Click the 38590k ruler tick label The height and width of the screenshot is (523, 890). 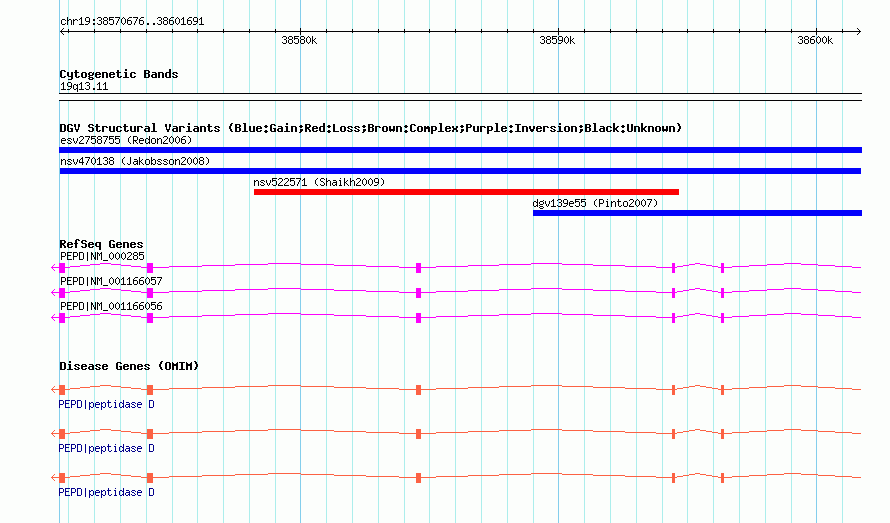tap(557, 40)
